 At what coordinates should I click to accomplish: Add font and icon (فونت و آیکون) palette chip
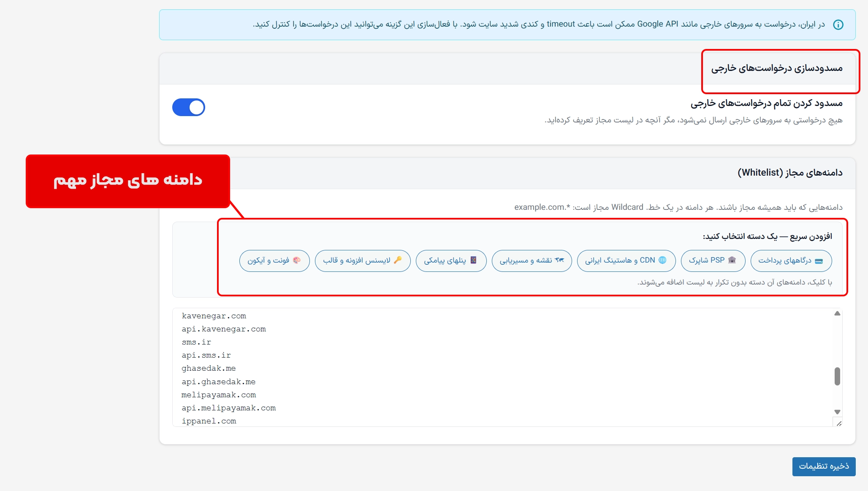point(274,260)
